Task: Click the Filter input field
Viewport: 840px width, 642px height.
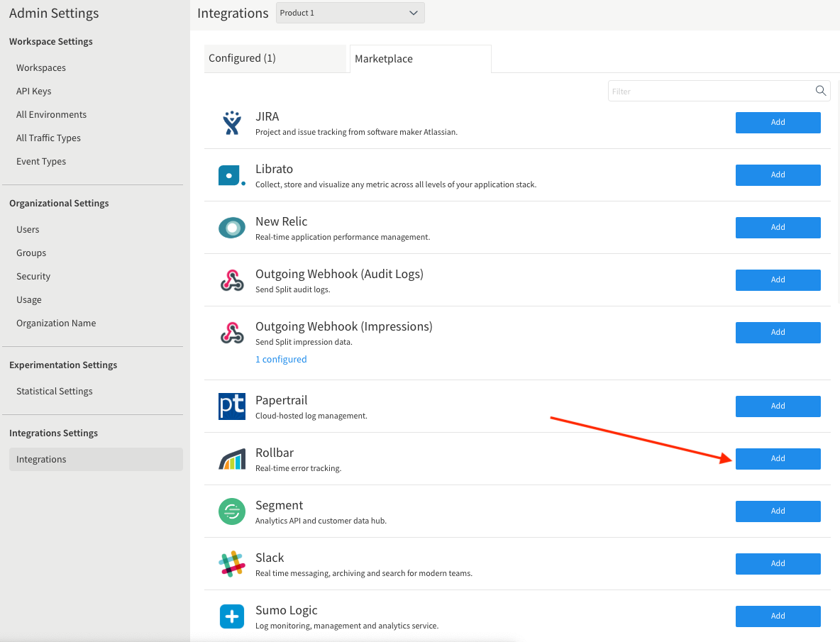Action: tap(719, 91)
